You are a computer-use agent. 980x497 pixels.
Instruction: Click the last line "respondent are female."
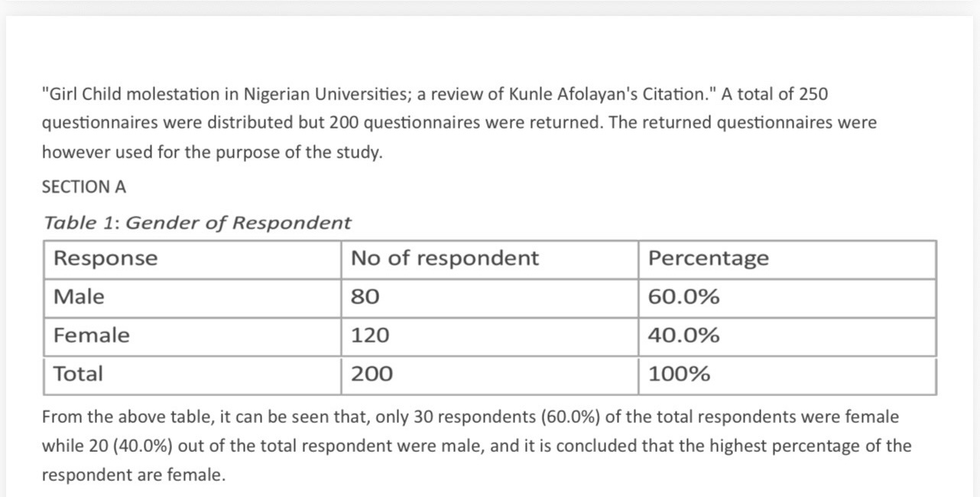(133, 476)
